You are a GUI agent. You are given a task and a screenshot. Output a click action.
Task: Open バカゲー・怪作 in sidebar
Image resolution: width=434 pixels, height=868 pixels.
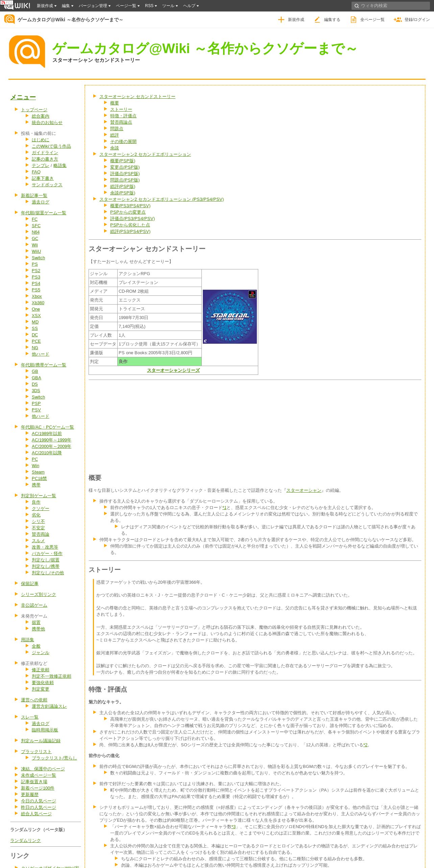(47, 554)
